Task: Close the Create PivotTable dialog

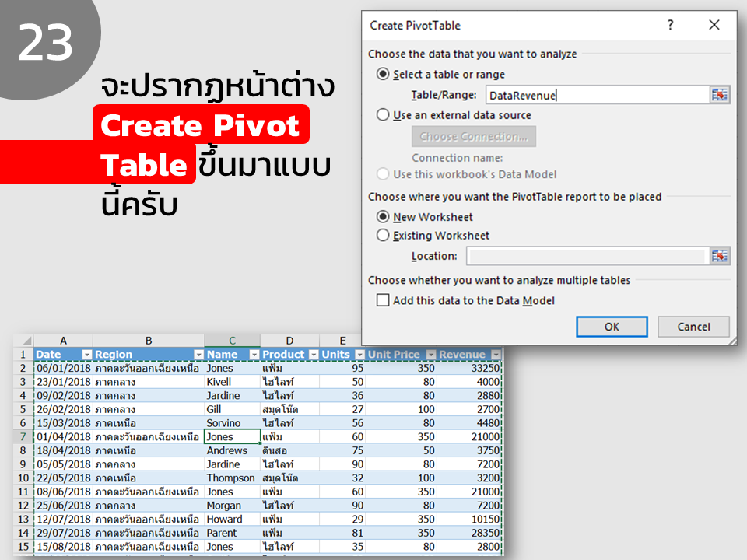Action: click(714, 25)
